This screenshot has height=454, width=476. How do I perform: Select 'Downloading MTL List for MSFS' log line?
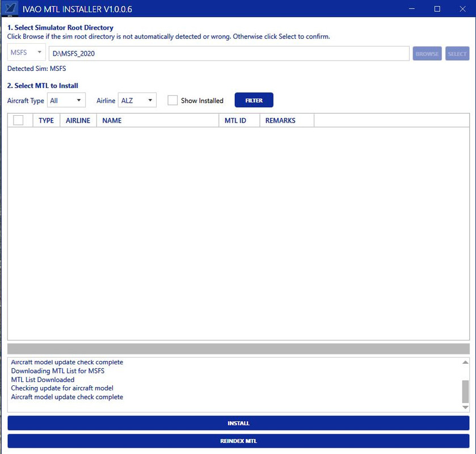pos(58,371)
